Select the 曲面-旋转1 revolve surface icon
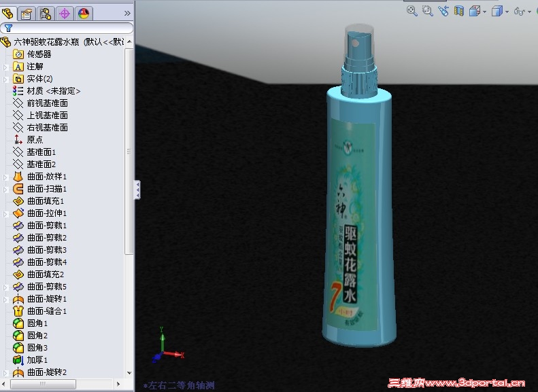The width and height of the screenshot is (538, 392). point(18,299)
